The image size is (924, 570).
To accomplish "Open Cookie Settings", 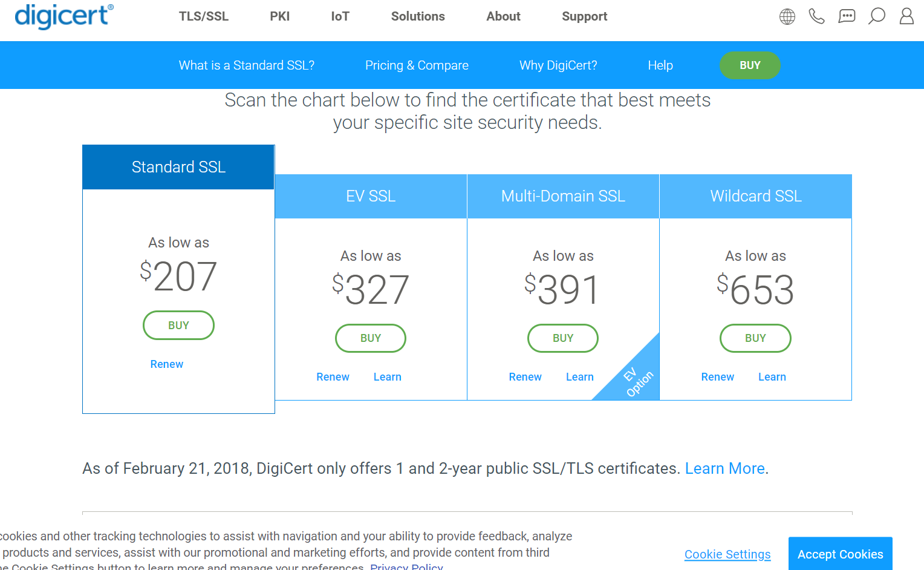I will pyautogui.click(x=727, y=554).
